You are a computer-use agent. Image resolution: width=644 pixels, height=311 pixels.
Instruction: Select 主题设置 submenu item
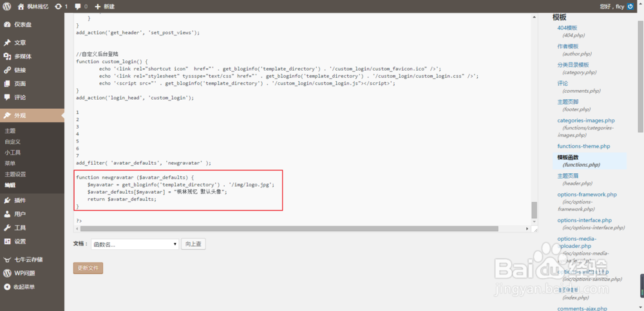click(x=15, y=174)
